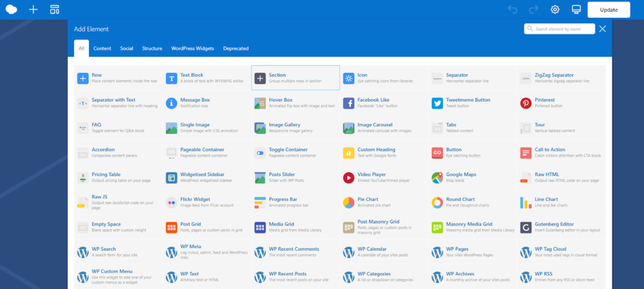Open the Deprecated tab
Screen dimensions: 644x289
click(236, 48)
